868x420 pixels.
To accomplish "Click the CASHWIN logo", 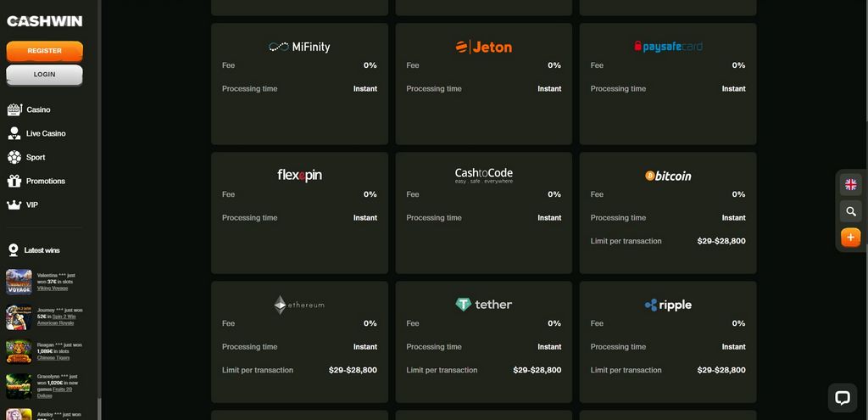I will pos(44,21).
